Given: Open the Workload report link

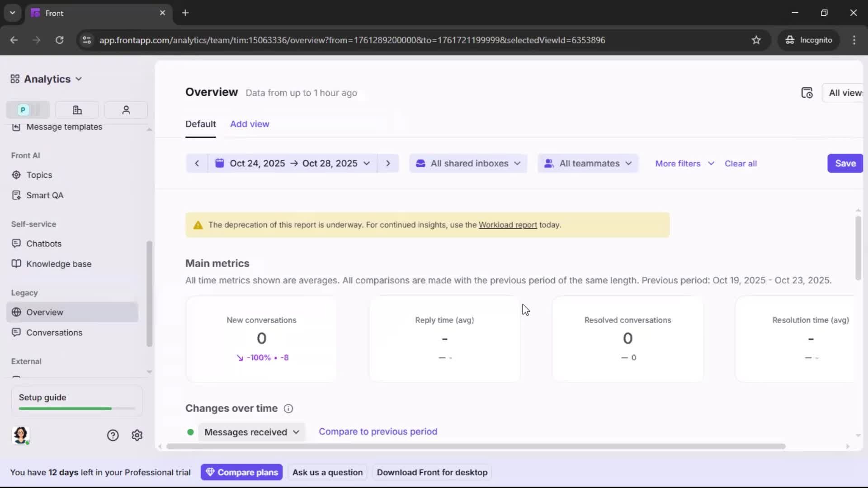Looking at the screenshot, I should point(508,225).
